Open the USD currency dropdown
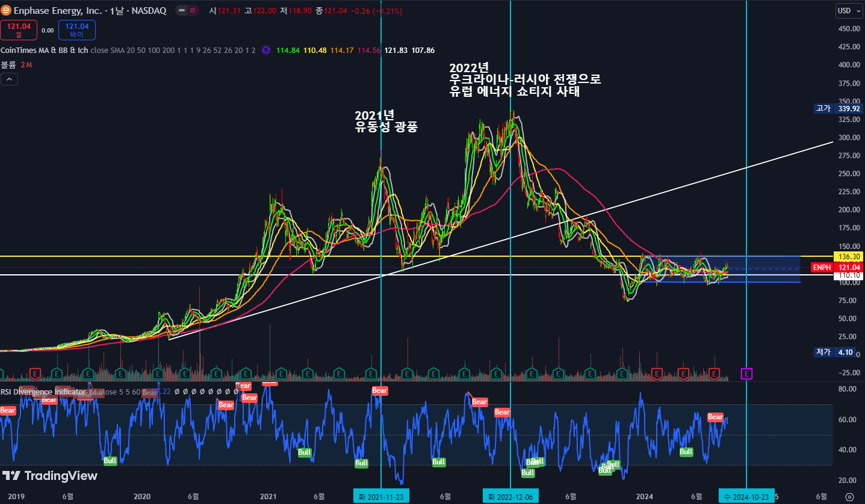Image resolution: width=865 pixels, height=504 pixels. click(848, 11)
